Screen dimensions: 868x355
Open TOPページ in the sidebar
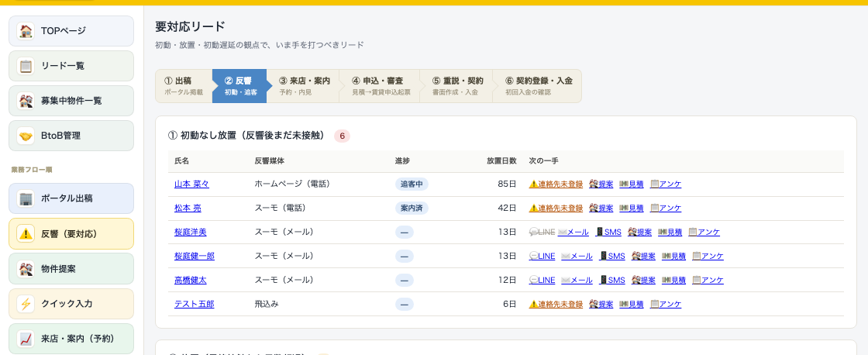tap(71, 31)
